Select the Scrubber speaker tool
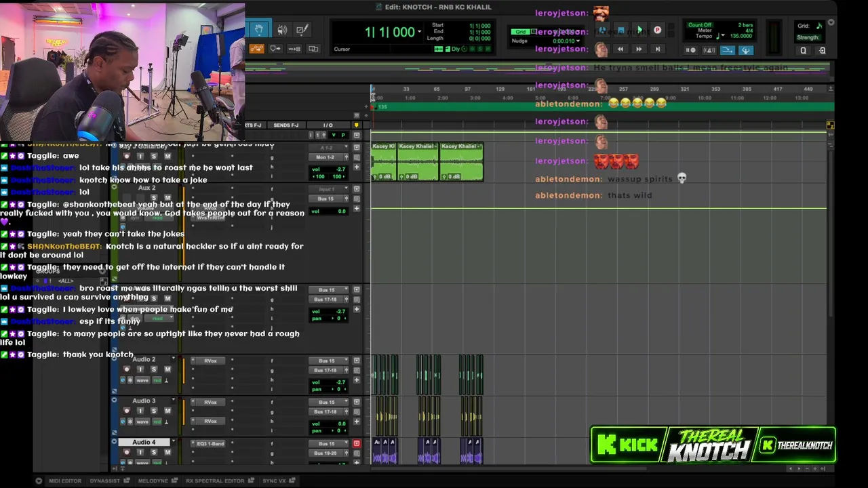The width and height of the screenshot is (868, 488). click(282, 30)
